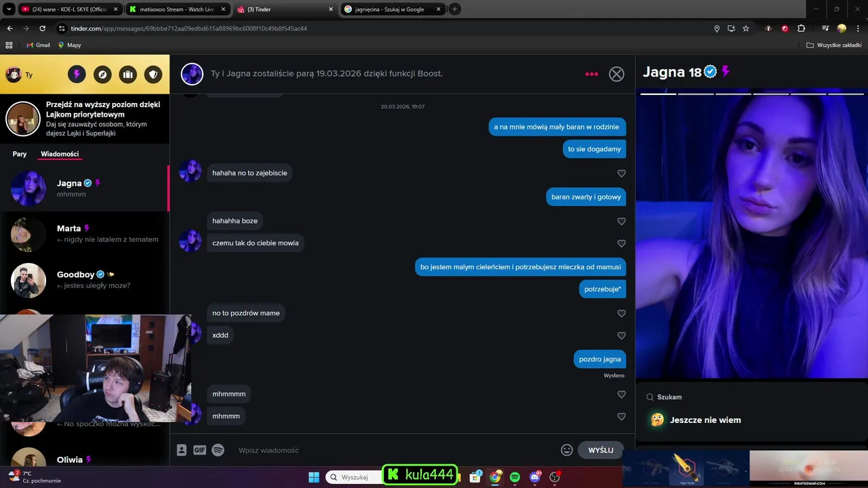868x488 pixels.
Task: Open the work mode briefcase icon
Action: [x=127, y=75]
